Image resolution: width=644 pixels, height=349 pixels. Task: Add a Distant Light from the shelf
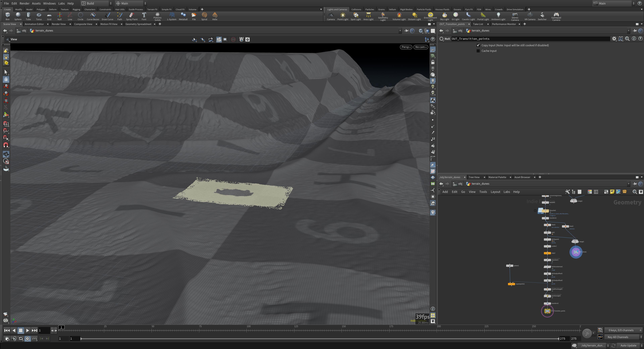(x=415, y=16)
